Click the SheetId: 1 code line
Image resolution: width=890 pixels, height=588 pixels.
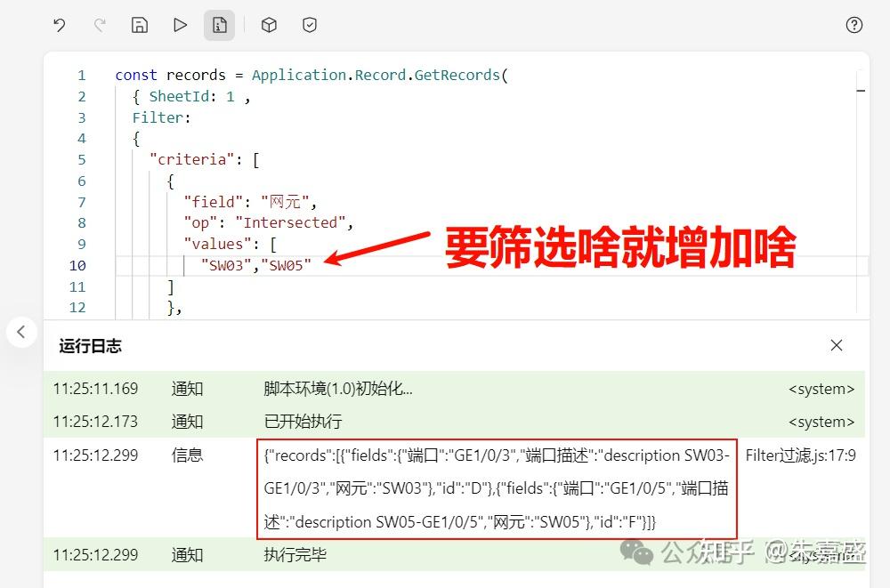(191, 96)
